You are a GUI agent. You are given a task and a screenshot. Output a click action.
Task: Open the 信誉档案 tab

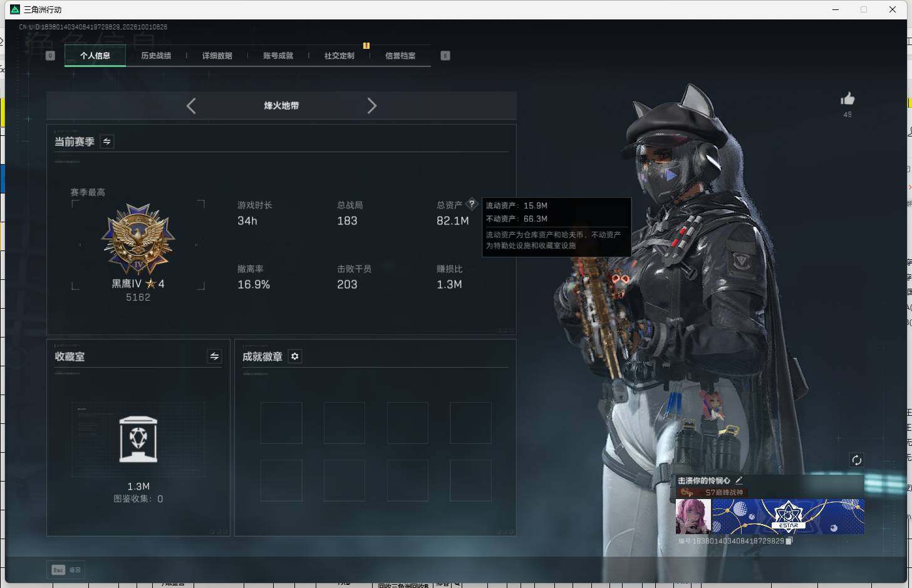[400, 56]
